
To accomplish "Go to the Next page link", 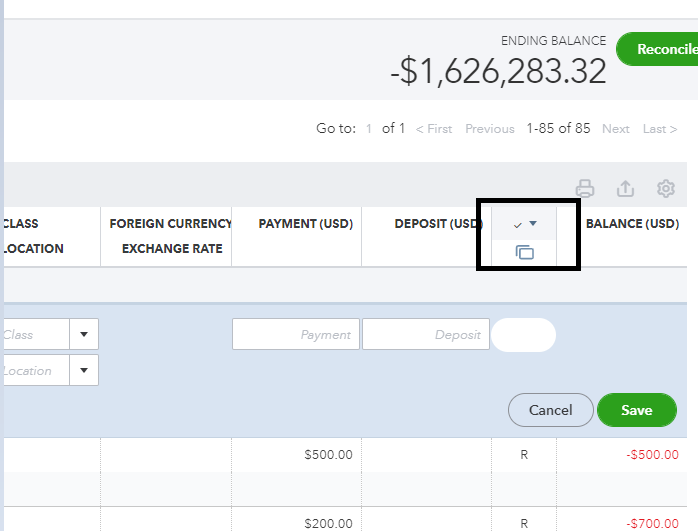I will point(616,129).
